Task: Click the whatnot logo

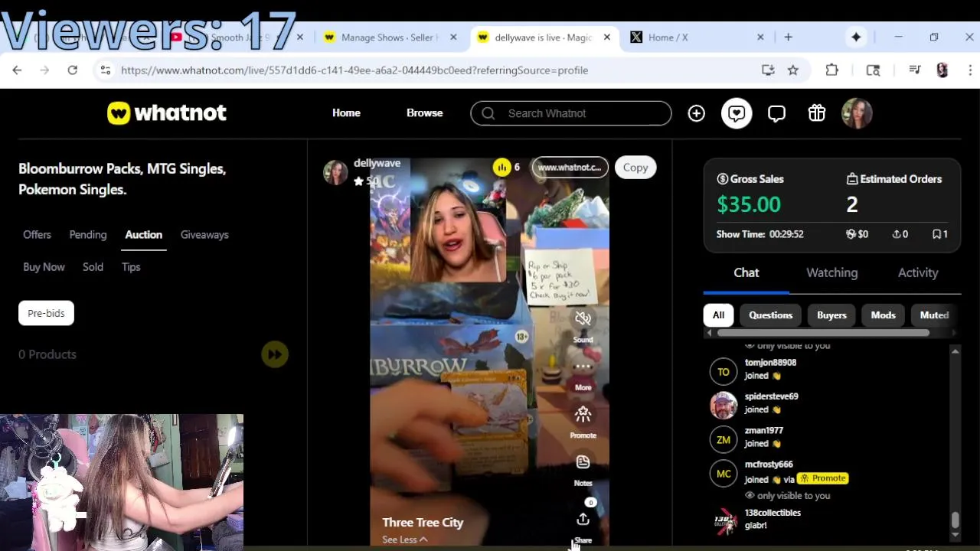Action: point(167,113)
